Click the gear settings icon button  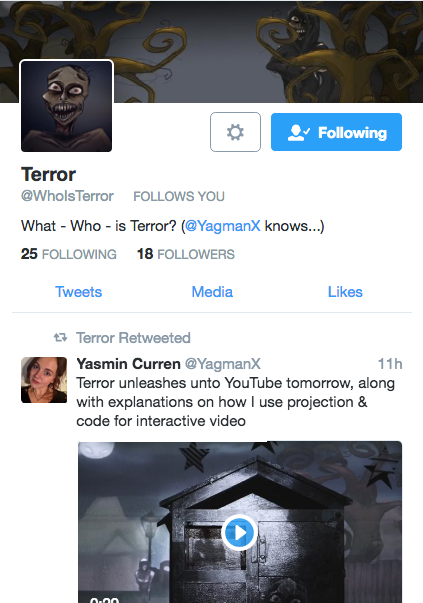click(x=235, y=132)
